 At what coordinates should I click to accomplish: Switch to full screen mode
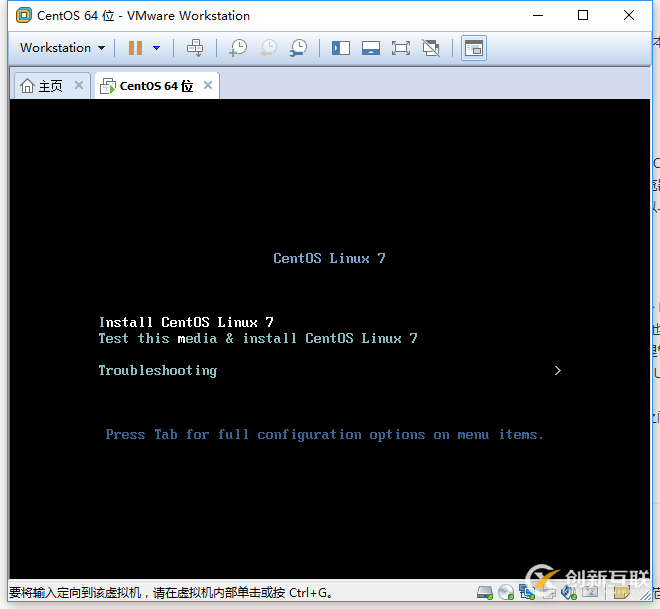click(401, 48)
